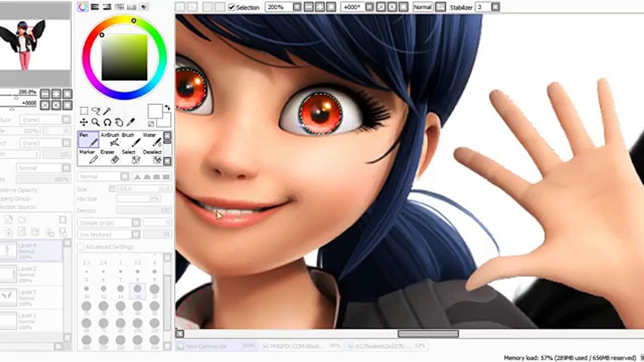The image size is (644, 362).
Task: Click the Normal view mode button
Action: coord(422,7)
